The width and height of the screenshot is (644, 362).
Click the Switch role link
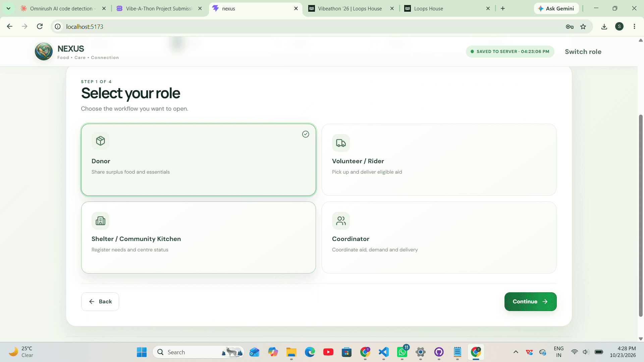coord(583,52)
